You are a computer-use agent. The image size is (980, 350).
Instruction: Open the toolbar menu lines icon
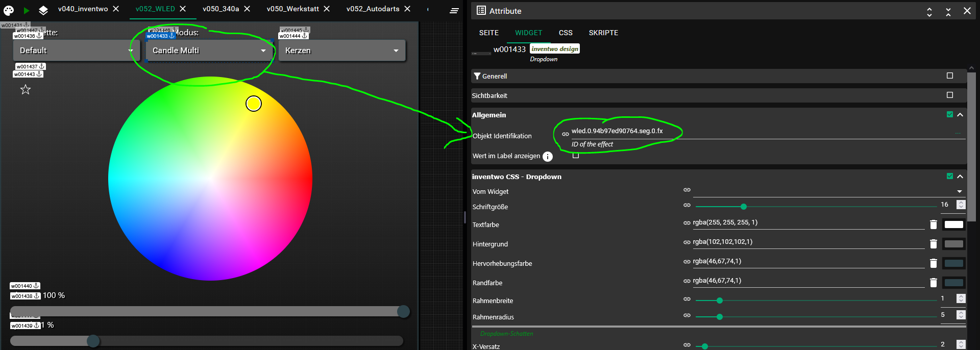click(x=454, y=10)
